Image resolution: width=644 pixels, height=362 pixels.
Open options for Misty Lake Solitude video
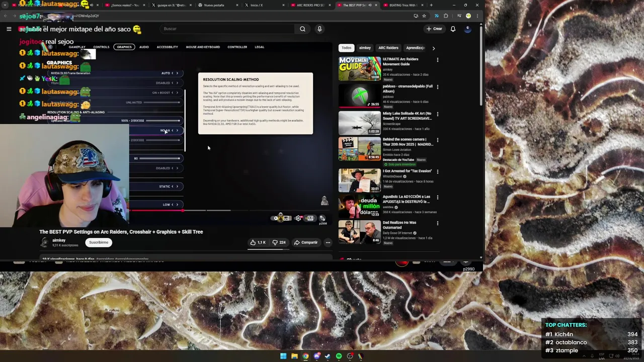437,115
